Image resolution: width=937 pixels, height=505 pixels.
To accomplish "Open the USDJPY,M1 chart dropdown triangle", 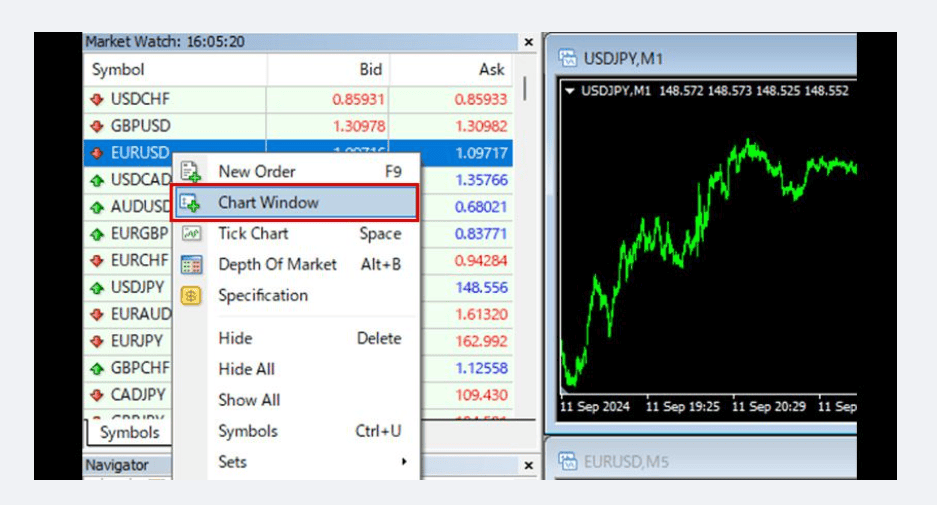I will [569, 91].
